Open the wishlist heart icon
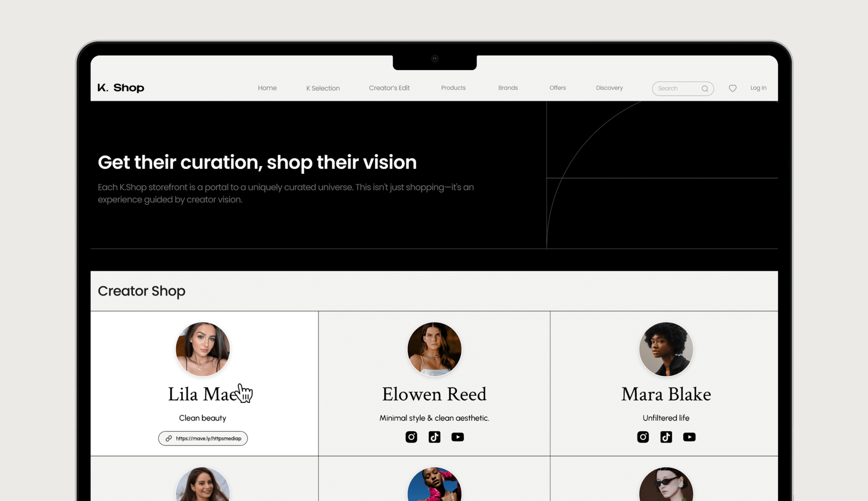The height and width of the screenshot is (501, 868). coord(733,88)
